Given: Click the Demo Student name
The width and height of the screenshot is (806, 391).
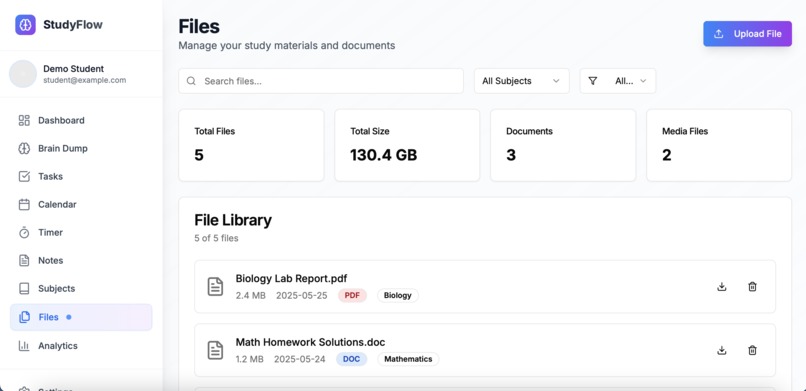Looking at the screenshot, I should [x=74, y=68].
